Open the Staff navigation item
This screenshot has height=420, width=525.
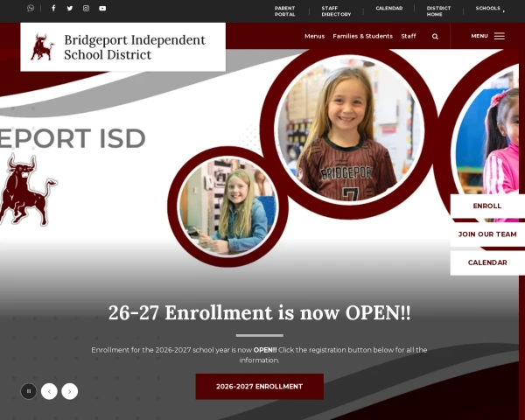click(409, 36)
